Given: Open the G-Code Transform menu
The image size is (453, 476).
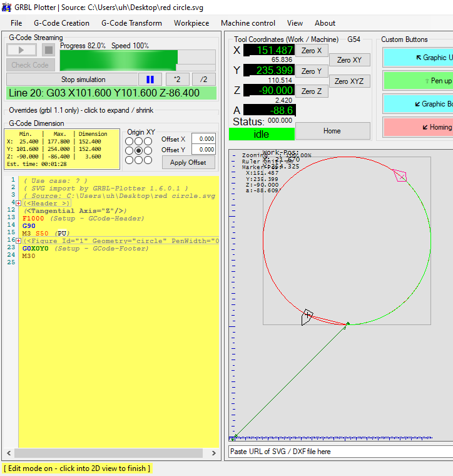Looking at the screenshot, I should [x=131, y=23].
